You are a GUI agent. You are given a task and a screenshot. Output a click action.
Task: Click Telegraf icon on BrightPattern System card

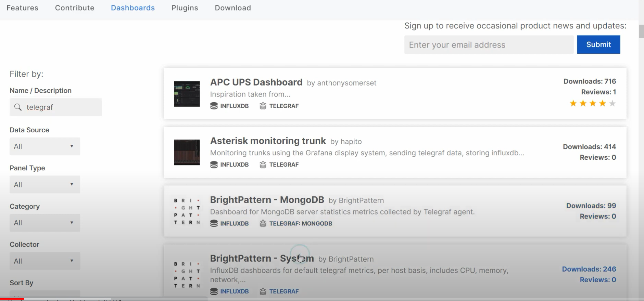pos(263,291)
